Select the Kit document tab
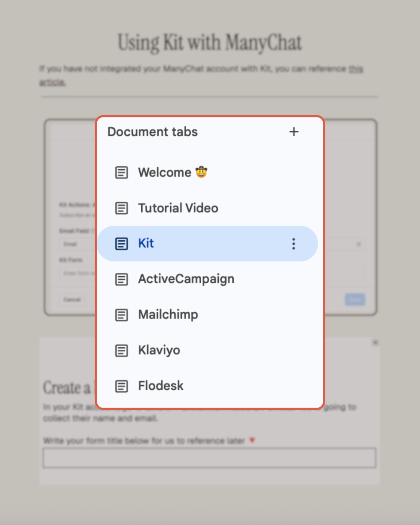420x525 pixels. (x=146, y=243)
